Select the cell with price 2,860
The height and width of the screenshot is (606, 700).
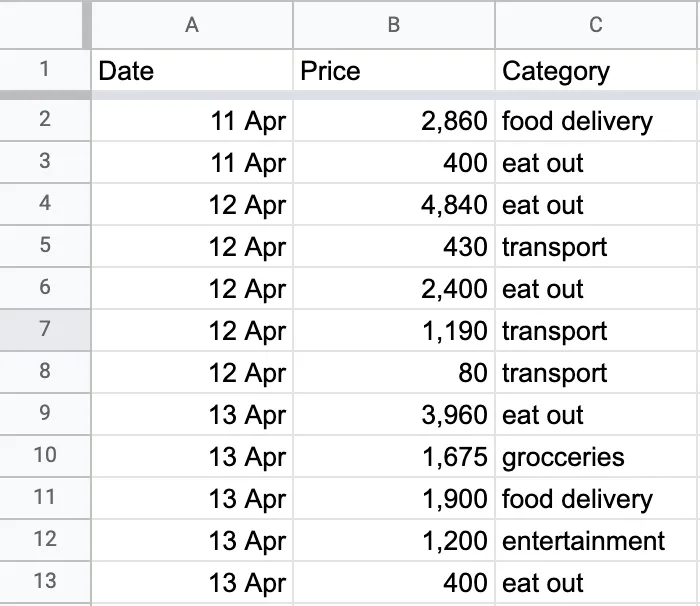point(394,122)
